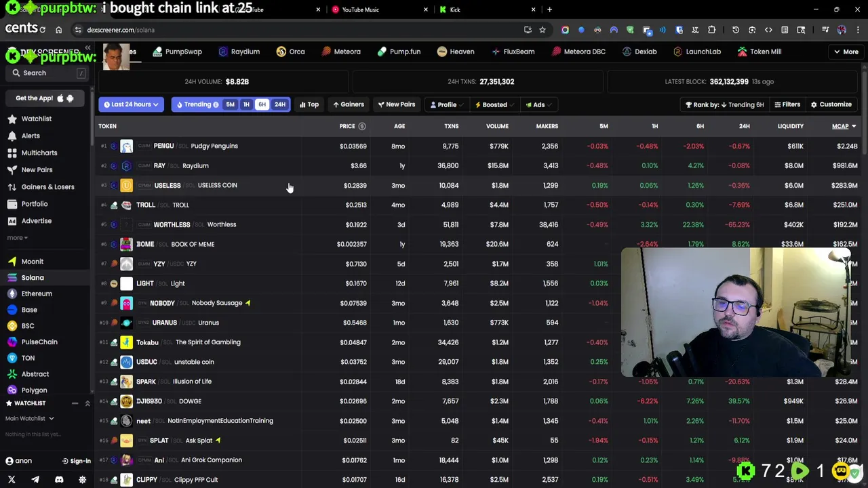Select Raydium DEX tab
The height and width of the screenshot is (488, 868).
pyautogui.click(x=239, y=52)
